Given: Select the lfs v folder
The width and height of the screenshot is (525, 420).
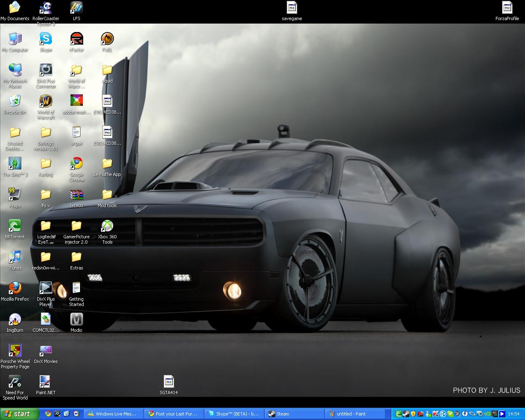Looking at the screenshot, I should 46,198.
